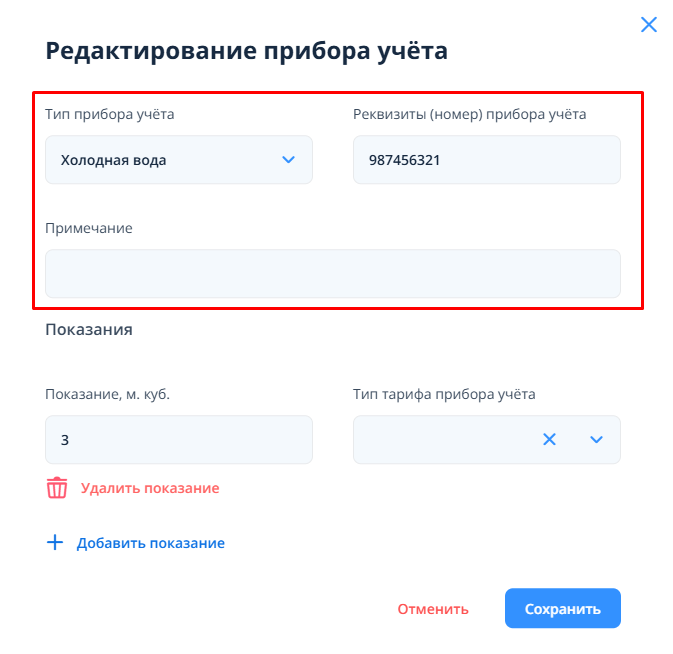Click the "Показание, м. куб." label

(x=108, y=394)
